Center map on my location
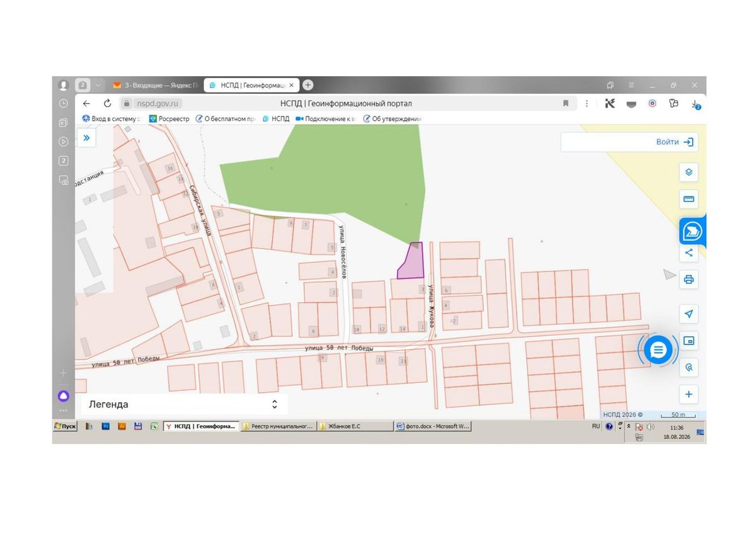Viewport: 756px width, 534px height. [x=689, y=314]
